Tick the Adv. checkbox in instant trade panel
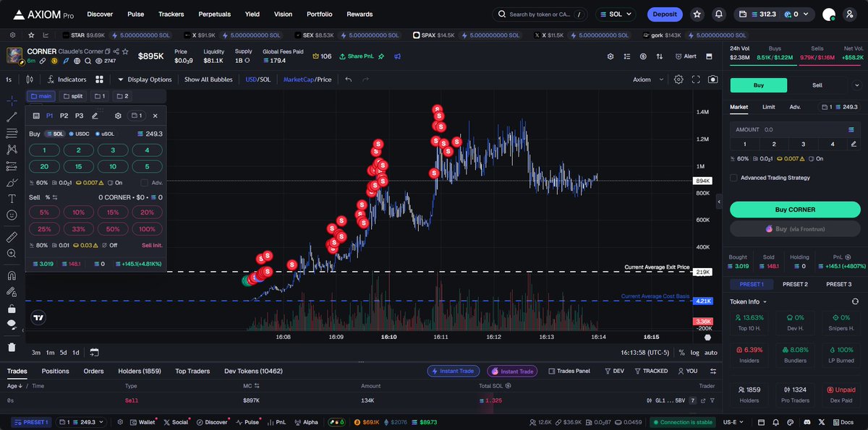868x430 pixels. click(x=144, y=183)
